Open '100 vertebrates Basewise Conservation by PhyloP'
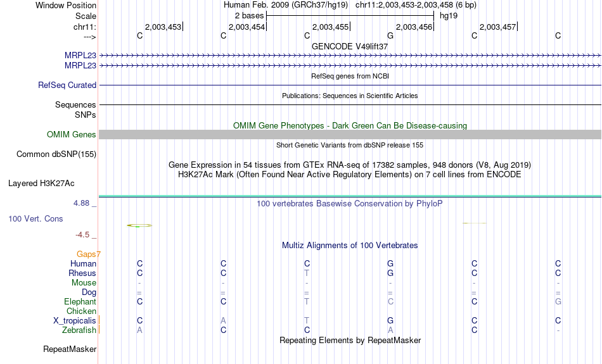602x364 pixels. [350, 204]
